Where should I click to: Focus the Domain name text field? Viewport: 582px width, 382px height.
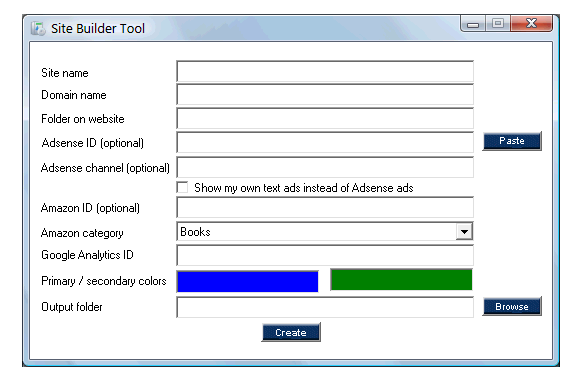click(325, 95)
